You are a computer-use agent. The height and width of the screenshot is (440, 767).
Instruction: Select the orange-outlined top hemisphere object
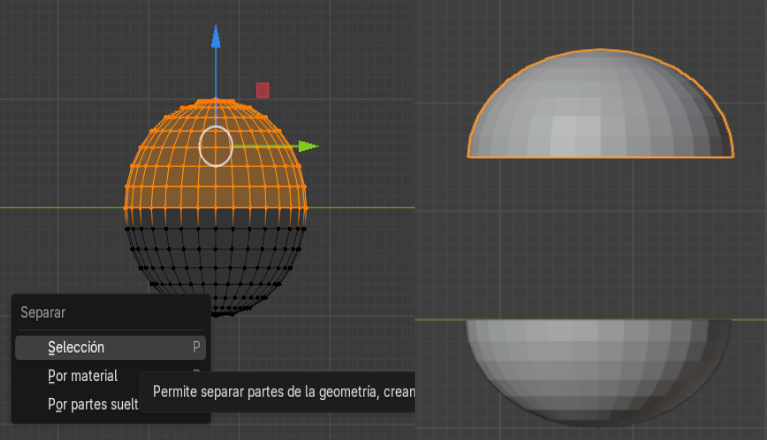pyautogui.click(x=599, y=110)
